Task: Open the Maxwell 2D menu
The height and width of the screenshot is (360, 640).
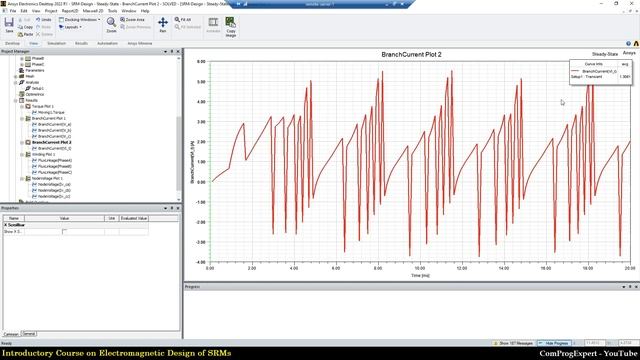Action: pos(93,11)
